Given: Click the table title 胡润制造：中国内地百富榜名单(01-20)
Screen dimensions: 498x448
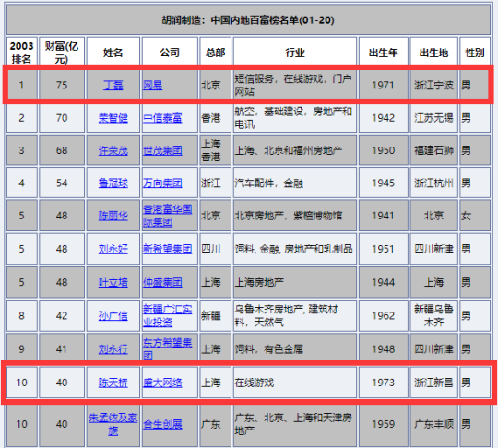Looking at the screenshot, I should tap(248, 20).
